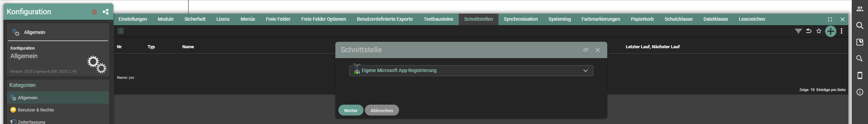Open the Lesezeichen tab
This screenshot has width=868, height=124.
click(x=752, y=19)
